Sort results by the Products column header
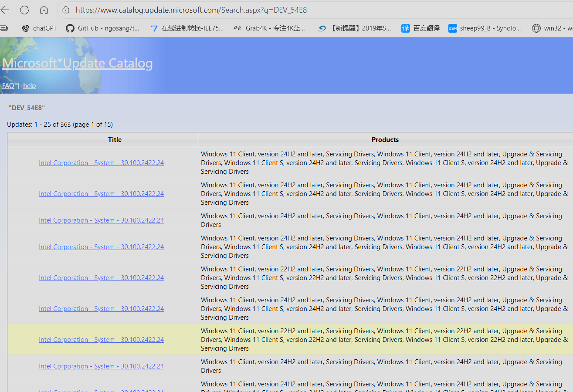573x392 pixels. pos(385,139)
